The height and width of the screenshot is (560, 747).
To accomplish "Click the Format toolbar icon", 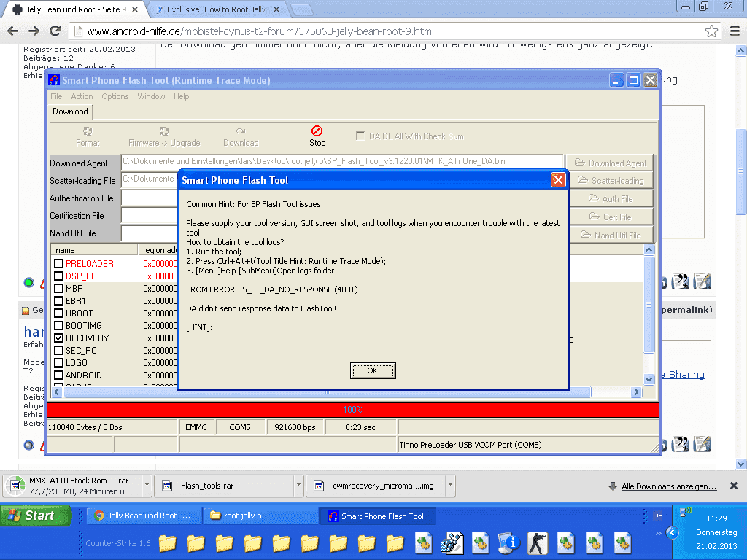I will 88,131.
